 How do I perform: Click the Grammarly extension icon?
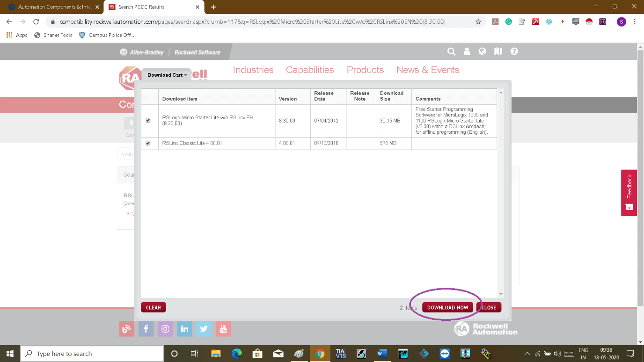tap(508, 22)
